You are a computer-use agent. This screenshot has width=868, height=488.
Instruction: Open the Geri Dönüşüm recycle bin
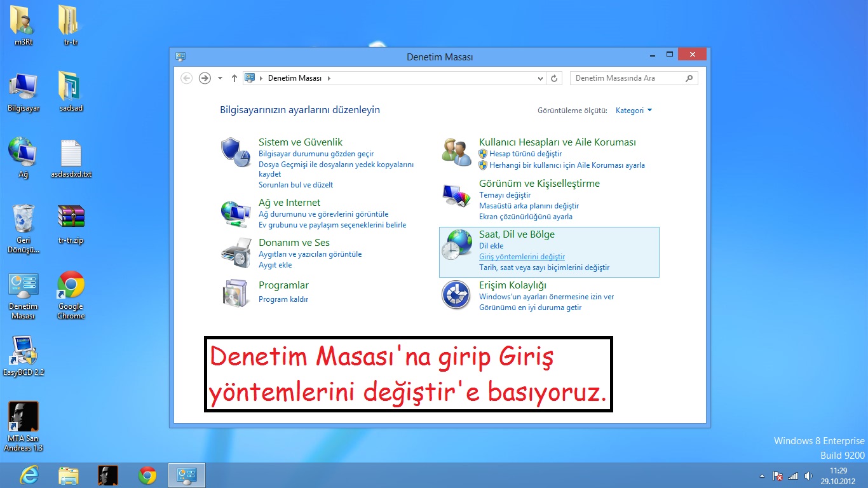(x=24, y=229)
